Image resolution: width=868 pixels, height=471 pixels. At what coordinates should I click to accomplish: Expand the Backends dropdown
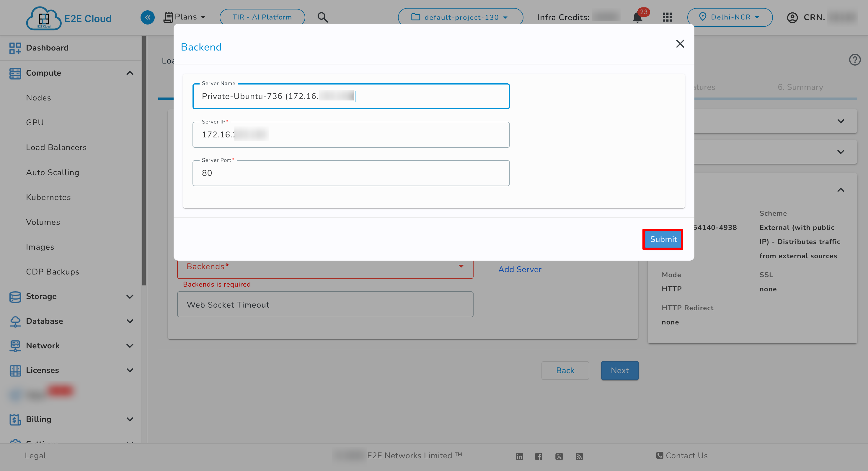[x=461, y=266]
